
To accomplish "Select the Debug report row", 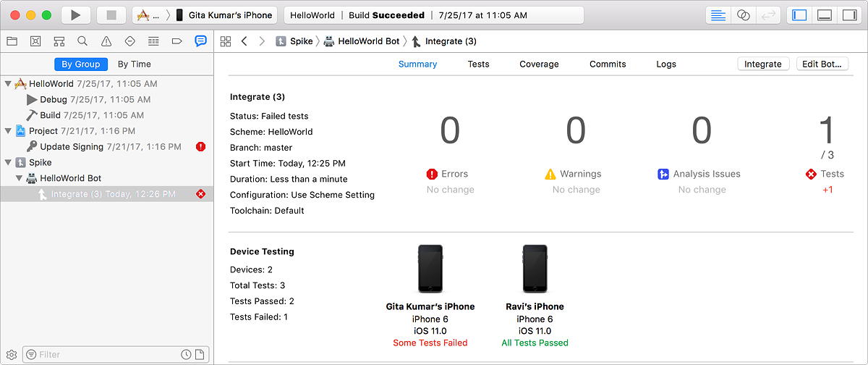I will point(107,99).
